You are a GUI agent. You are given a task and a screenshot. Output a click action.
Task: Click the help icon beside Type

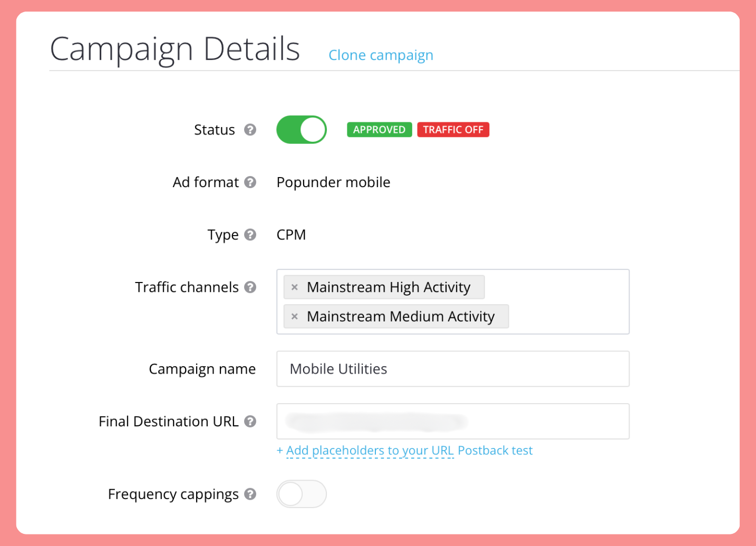click(x=250, y=235)
